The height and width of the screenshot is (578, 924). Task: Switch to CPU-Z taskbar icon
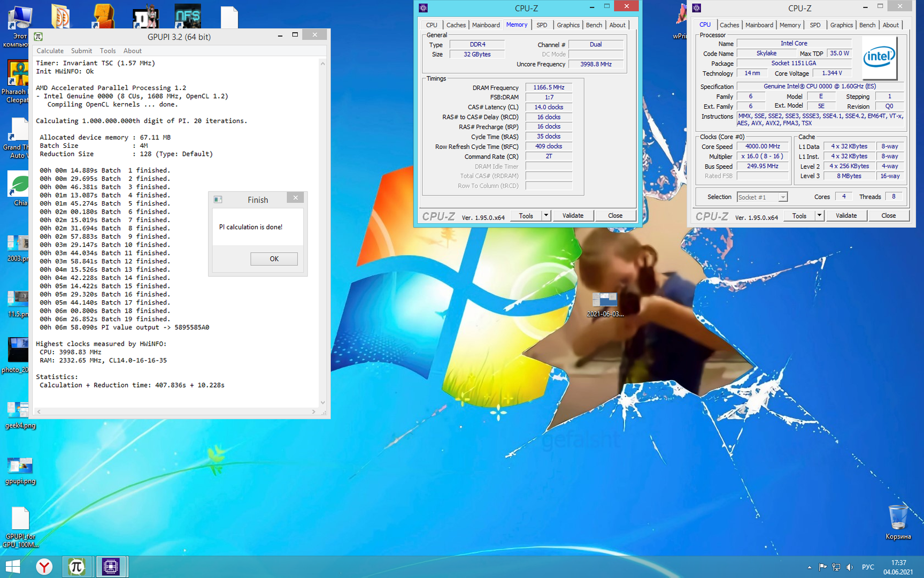(x=111, y=567)
